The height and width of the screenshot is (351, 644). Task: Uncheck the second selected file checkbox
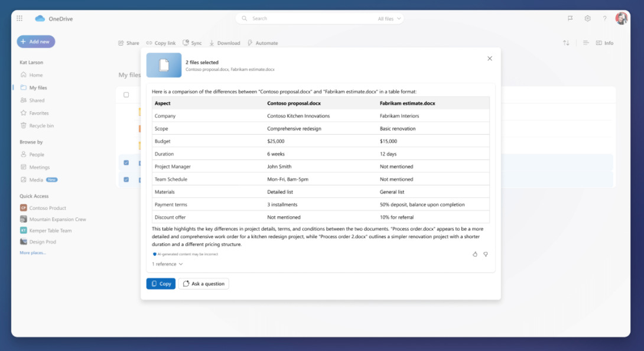[x=126, y=180]
